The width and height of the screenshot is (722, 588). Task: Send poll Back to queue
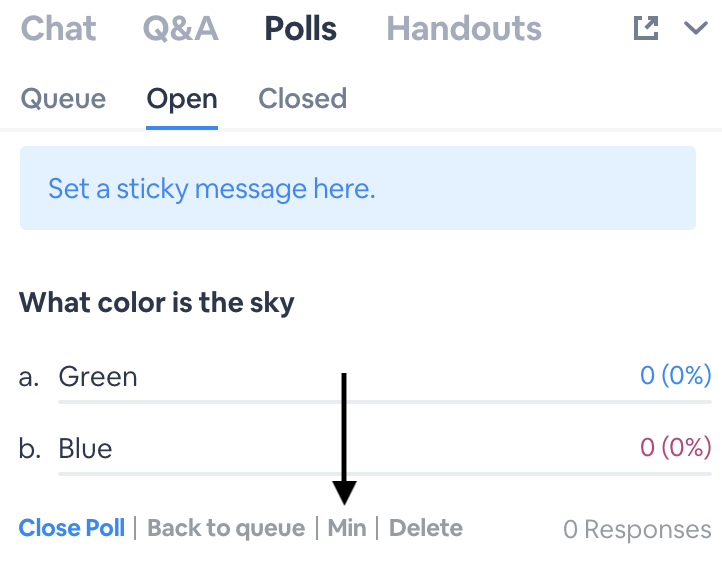pyautogui.click(x=226, y=528)
